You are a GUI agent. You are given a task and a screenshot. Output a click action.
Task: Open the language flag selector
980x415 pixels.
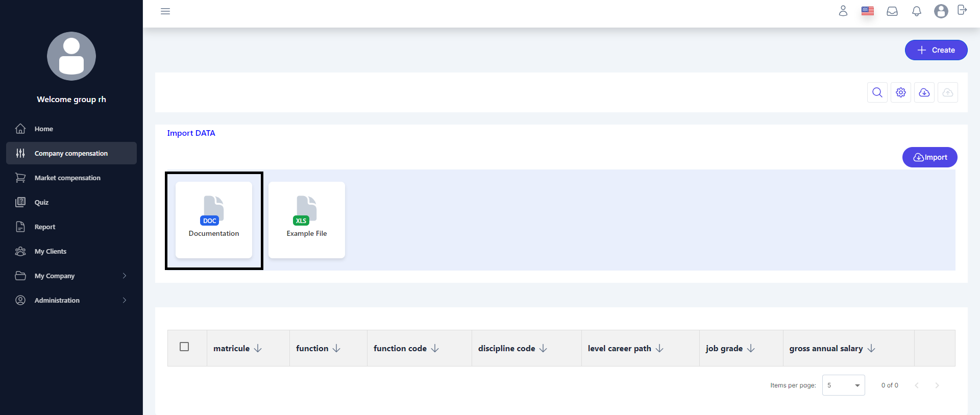[867, 11]
